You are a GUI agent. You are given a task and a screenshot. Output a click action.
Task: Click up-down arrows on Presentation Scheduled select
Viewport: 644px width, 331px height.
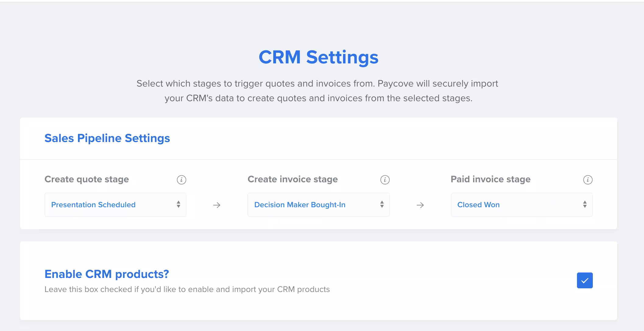pyautogui.click(x=179, y=205)
